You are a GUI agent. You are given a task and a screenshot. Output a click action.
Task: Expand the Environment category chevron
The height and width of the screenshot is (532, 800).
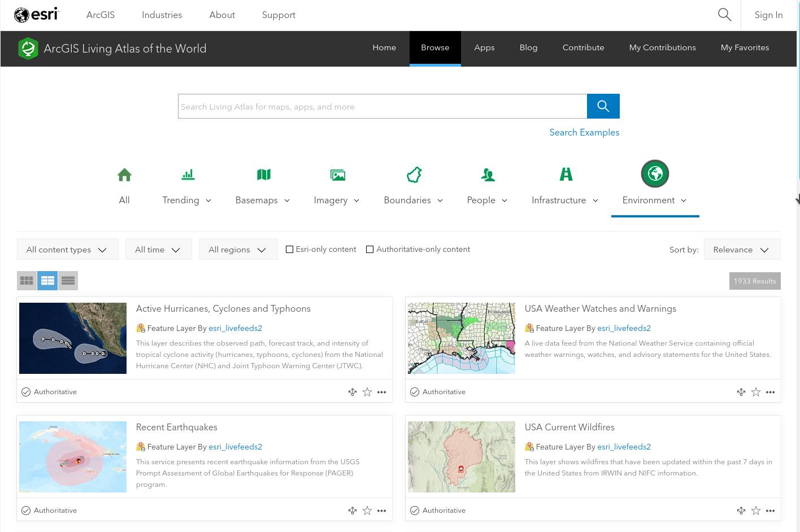pos(684,200)
